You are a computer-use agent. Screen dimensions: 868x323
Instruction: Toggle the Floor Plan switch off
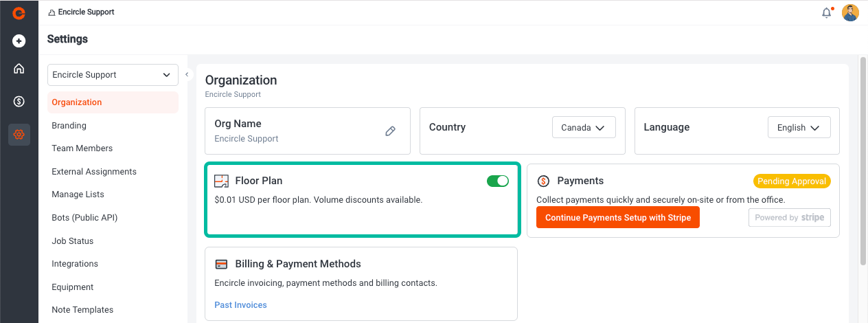[x=498, y=181]
